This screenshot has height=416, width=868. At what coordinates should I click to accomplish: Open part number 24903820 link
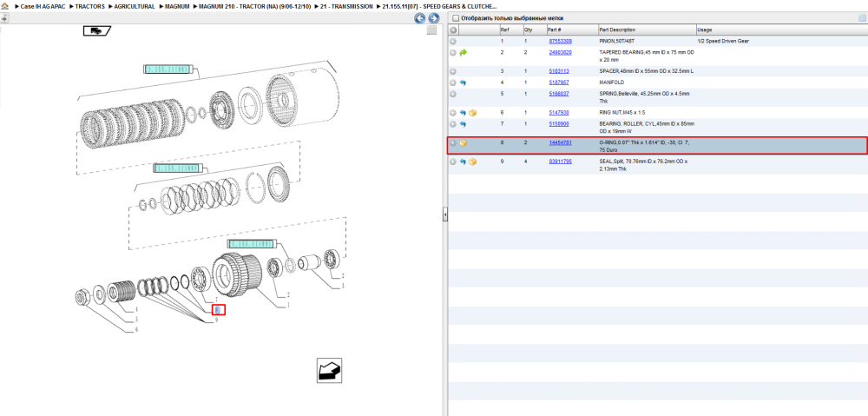coord(560,52)
